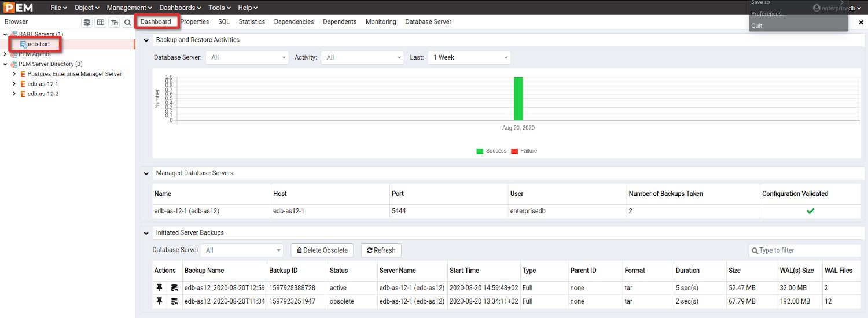Click the pin icon for backup 1597928388728

coord(159,287)
